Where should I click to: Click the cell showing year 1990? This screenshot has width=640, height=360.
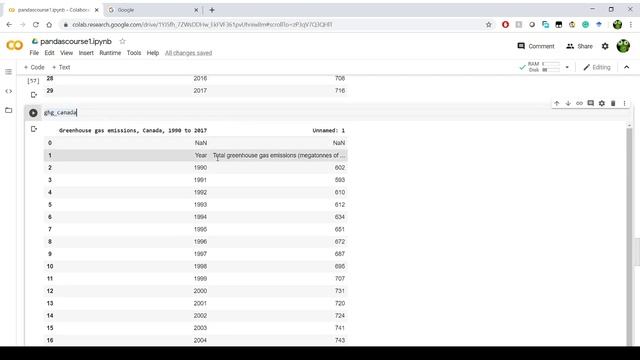coord(200,168)
